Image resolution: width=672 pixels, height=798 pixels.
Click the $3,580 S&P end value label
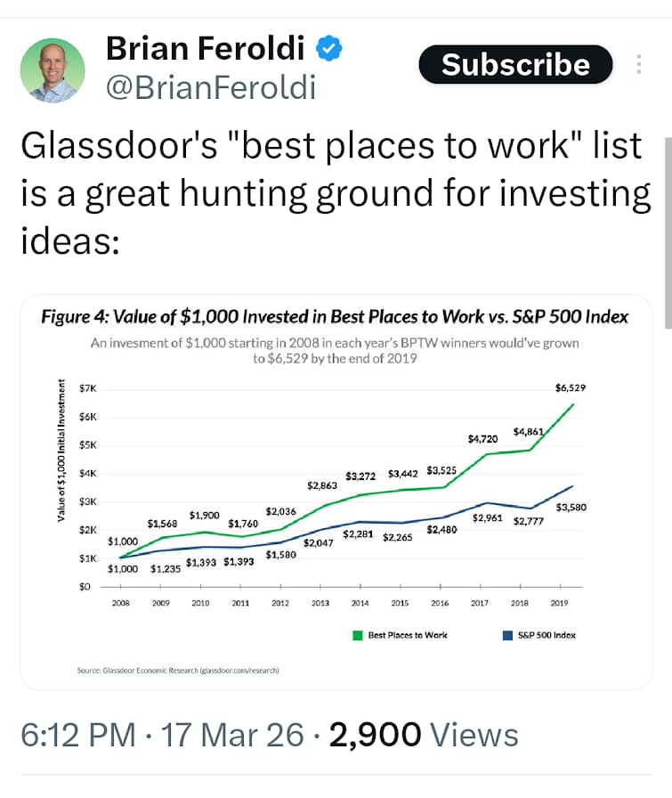click(570, 507)
